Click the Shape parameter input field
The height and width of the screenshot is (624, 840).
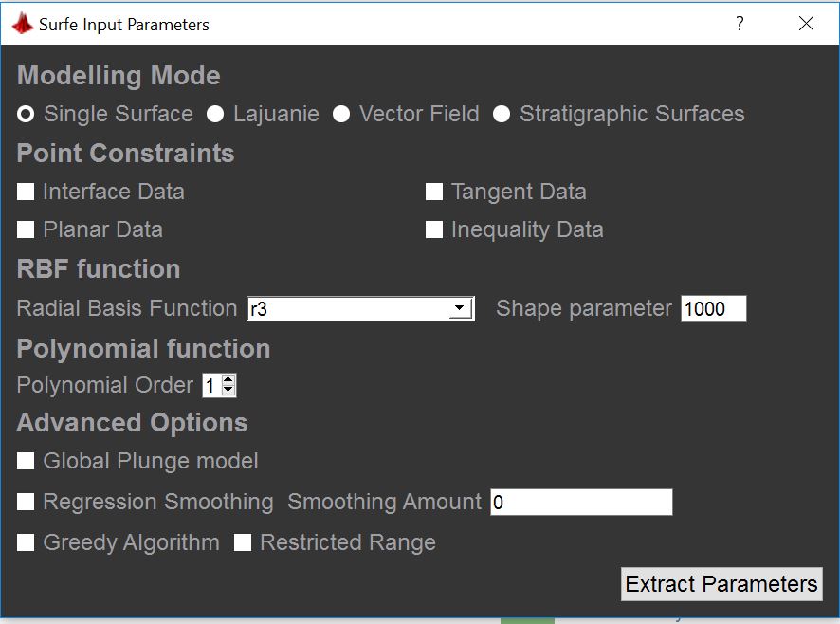click(713, 309)
